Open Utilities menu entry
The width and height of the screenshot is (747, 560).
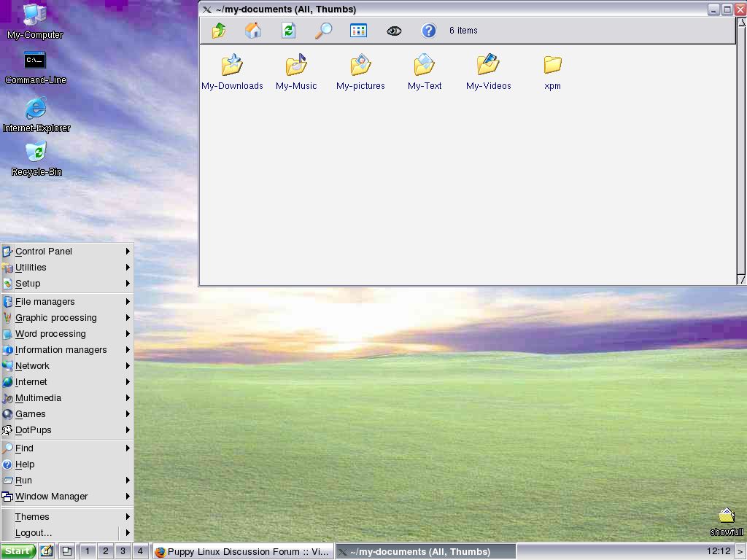pos(67,268)
